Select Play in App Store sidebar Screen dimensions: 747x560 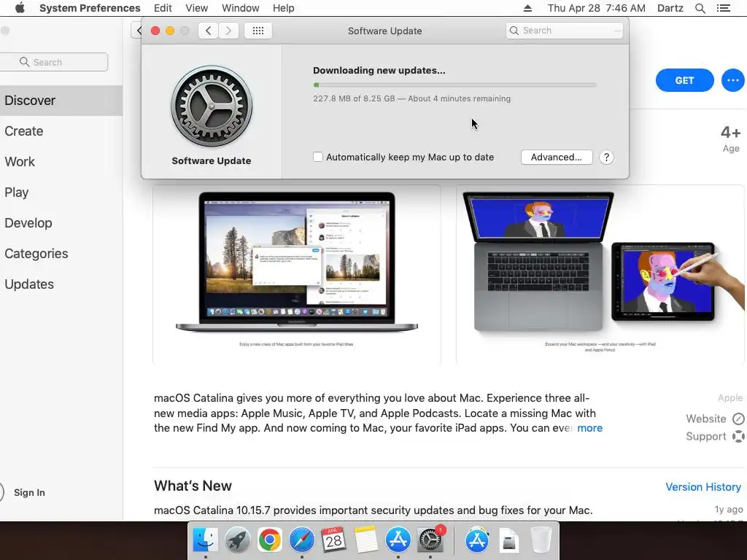61,192
